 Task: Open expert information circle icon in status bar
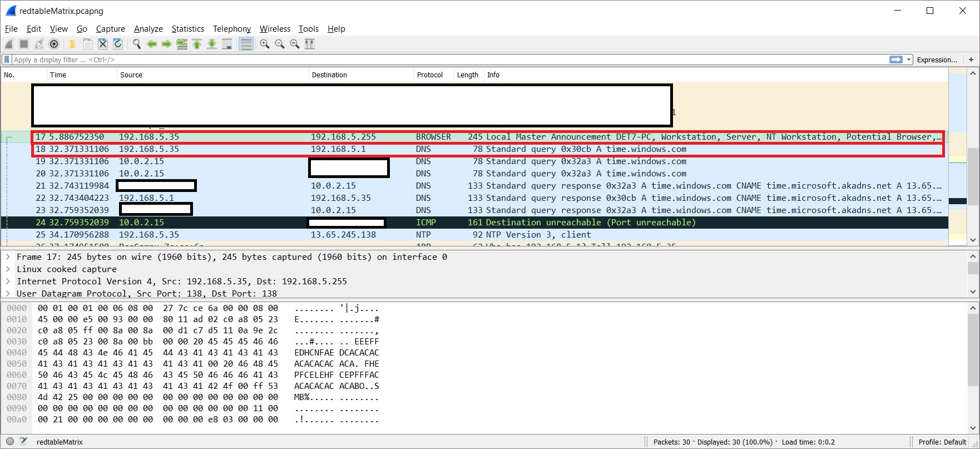[x=10, y=442]
